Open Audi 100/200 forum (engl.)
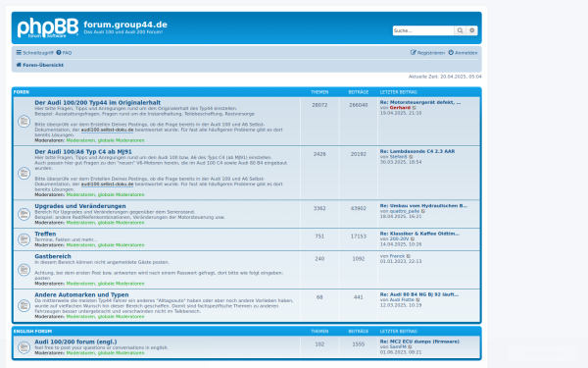This screenshot has width=588, height=368. click(75, 342)
